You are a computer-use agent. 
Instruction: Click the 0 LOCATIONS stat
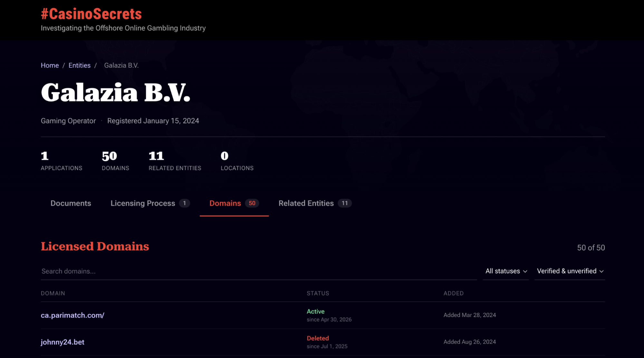pos(237,161)
